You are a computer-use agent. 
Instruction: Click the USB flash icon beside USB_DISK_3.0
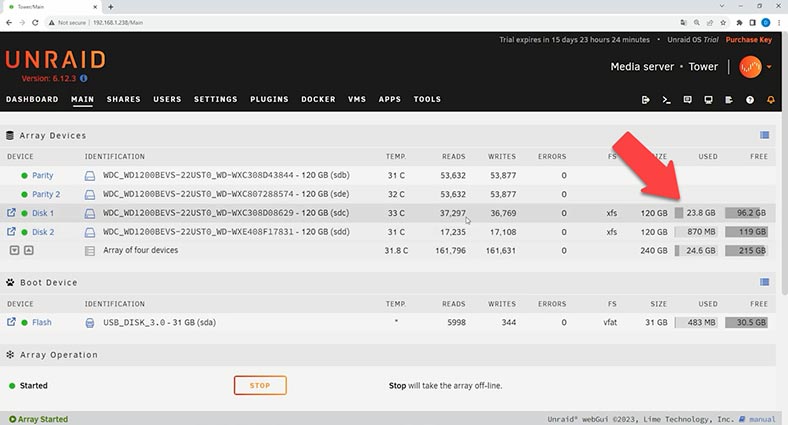[89, 323]
